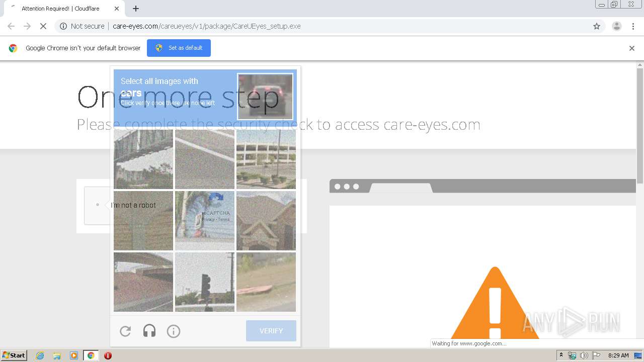
Task: Open captcha help info icon
Action: (174, 331)
